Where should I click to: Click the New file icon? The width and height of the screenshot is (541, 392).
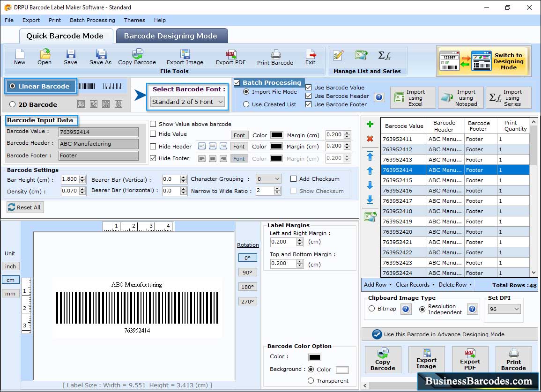(20, 57)
